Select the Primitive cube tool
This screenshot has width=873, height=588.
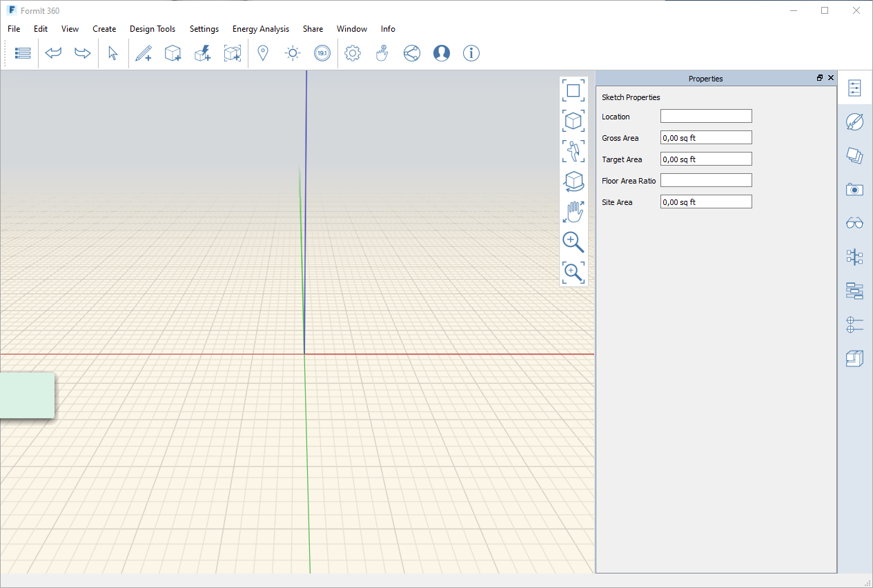click(x=173, y=53)
